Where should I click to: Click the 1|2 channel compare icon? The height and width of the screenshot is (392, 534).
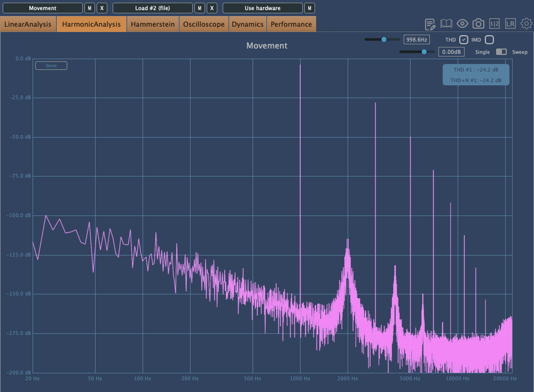(x=494, y=24)
